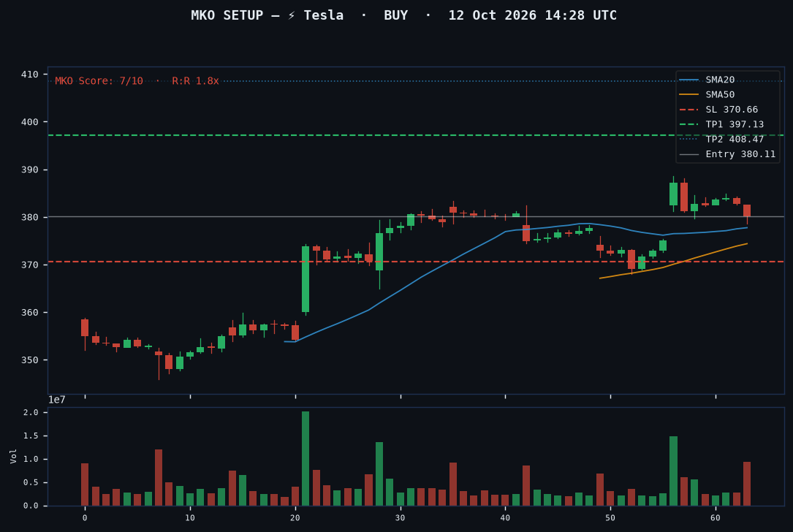Click the last red candle at index 63

click(x=747, y=210)
